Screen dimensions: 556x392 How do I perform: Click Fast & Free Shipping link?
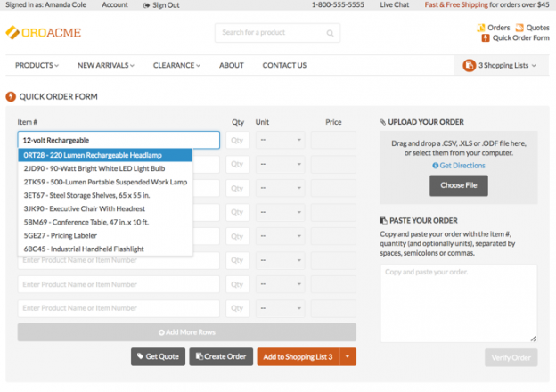tap(456, 5)
